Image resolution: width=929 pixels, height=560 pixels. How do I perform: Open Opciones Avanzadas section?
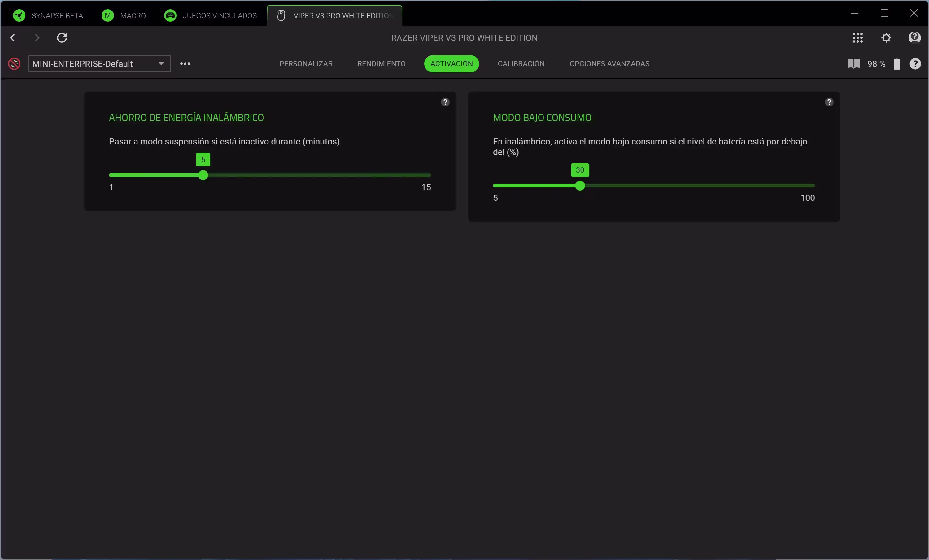[x=609, y=64]
